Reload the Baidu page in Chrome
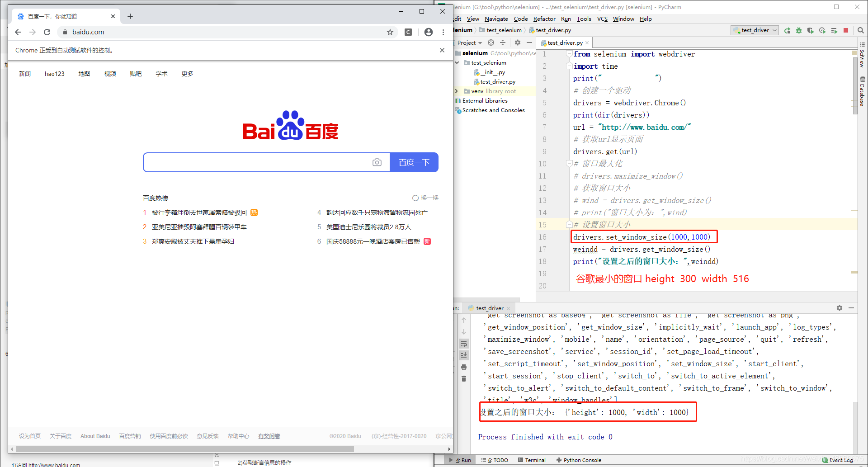The image size is (868, 467). (x=47, y=32)
